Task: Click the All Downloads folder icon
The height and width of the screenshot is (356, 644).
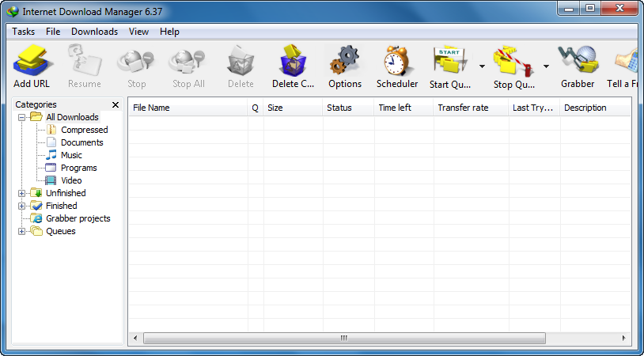Action: pyautogui.click(x=36, y=117)
